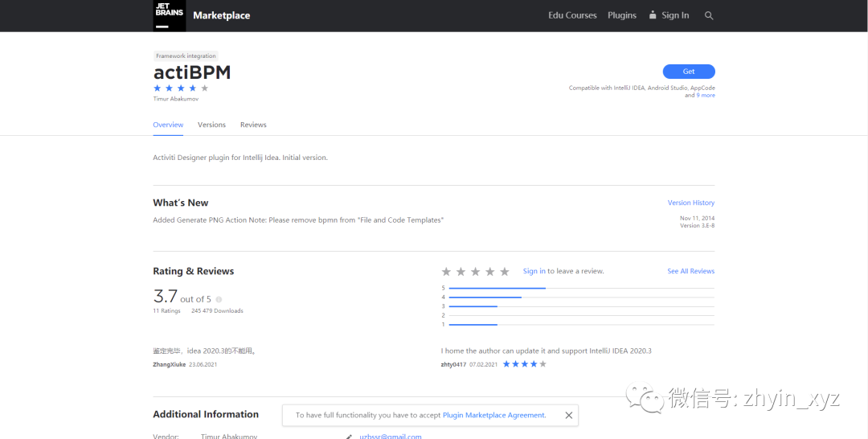
Task: Open the See All Reviews link
Action: click(x=691, y=271)
